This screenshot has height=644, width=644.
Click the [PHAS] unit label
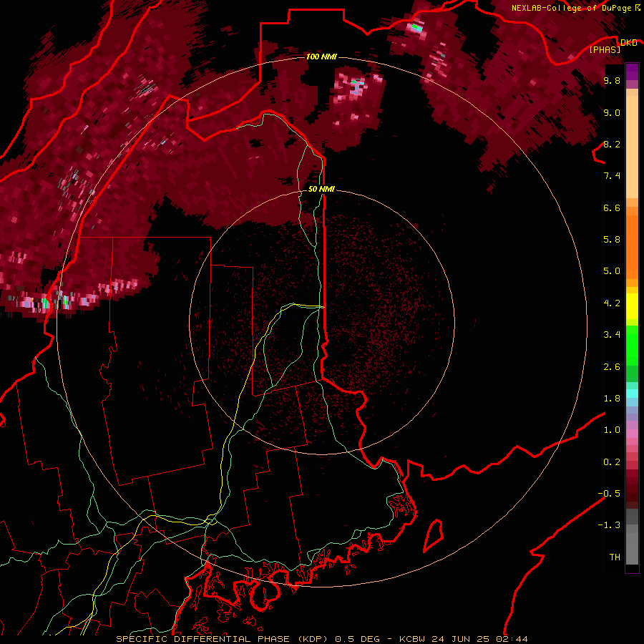click(x=605, y=49)
